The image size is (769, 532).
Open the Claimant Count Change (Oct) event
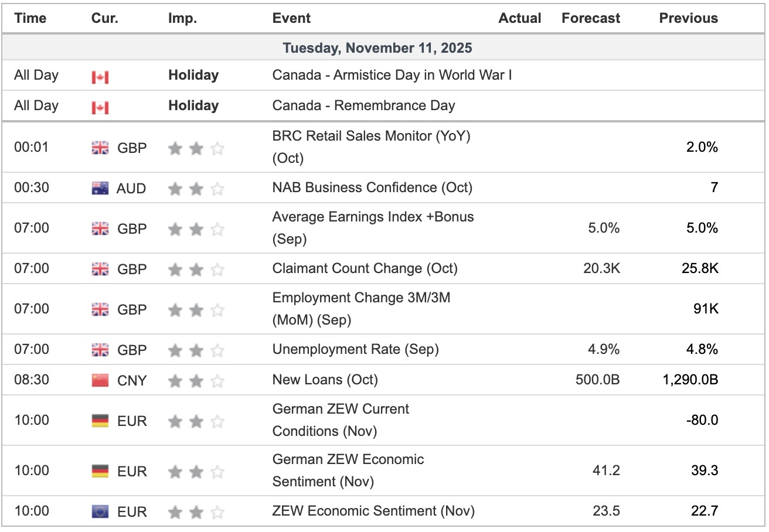point(365,269)
